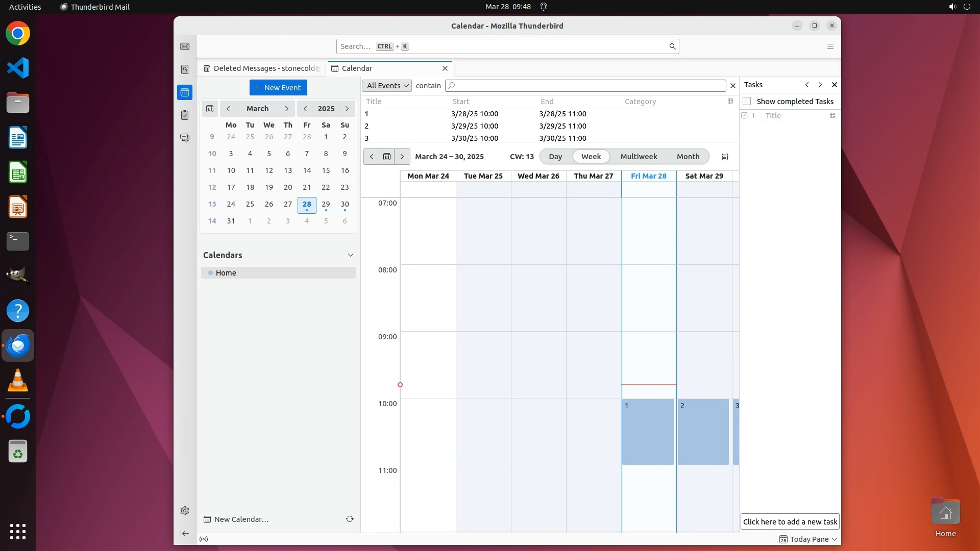
Task: Go to today in main calendar view
Action: point(387,157)
